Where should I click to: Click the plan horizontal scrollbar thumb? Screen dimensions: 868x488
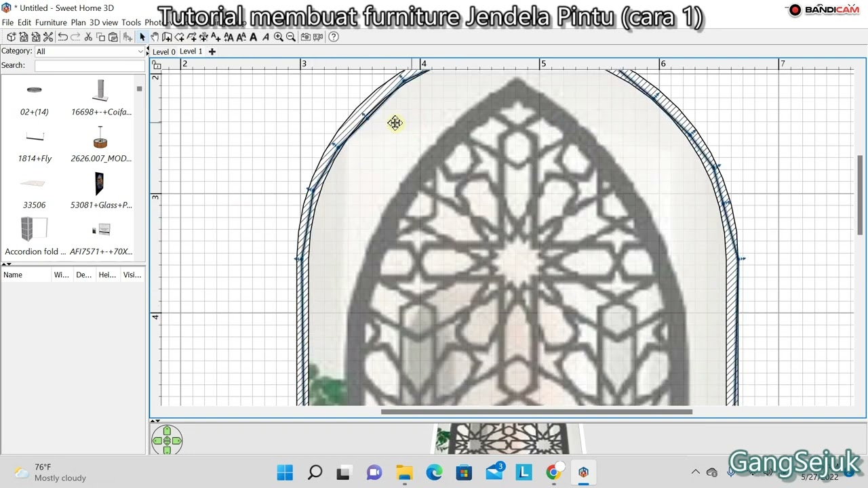coord(536,411)
